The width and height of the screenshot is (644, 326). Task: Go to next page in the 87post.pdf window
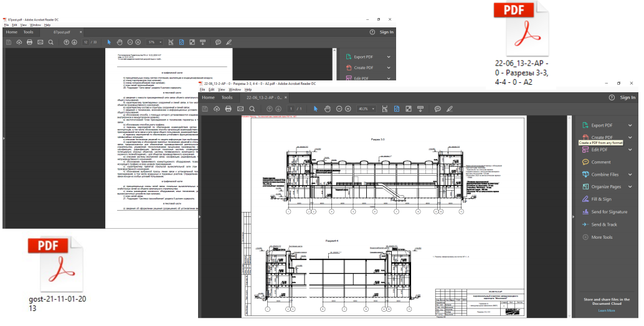click(x=74, y=42)
